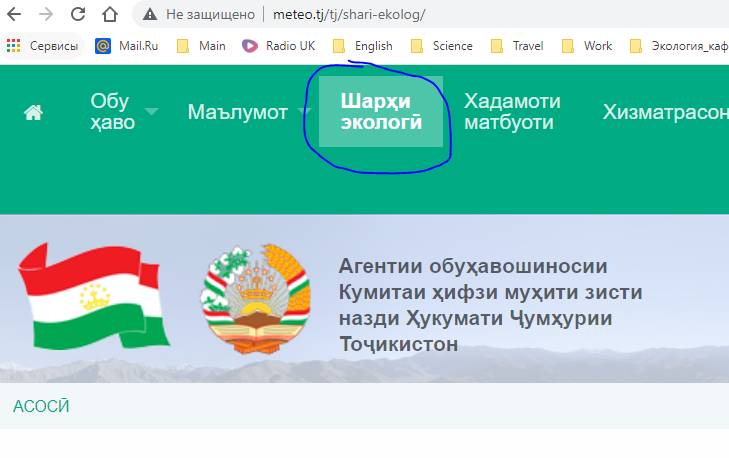Click the white home icon in green navbar

point(33,113)
